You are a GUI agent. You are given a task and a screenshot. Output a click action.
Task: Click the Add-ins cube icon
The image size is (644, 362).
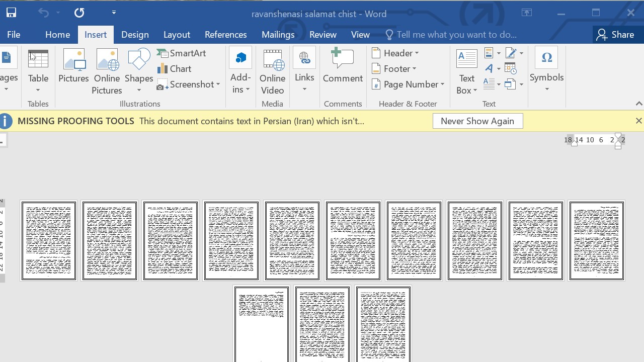point(240,58)
